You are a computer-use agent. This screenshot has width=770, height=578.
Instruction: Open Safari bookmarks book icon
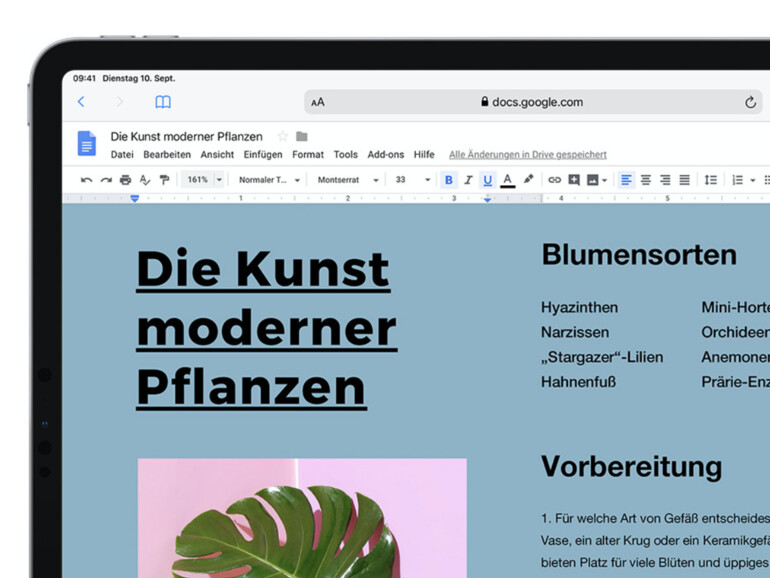(x=163, y=102)
